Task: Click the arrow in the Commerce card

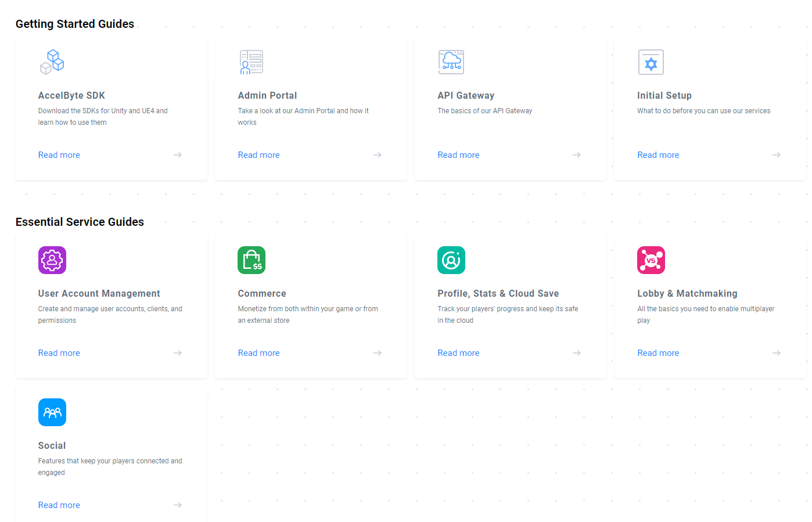Action: (x=378, y=353)
